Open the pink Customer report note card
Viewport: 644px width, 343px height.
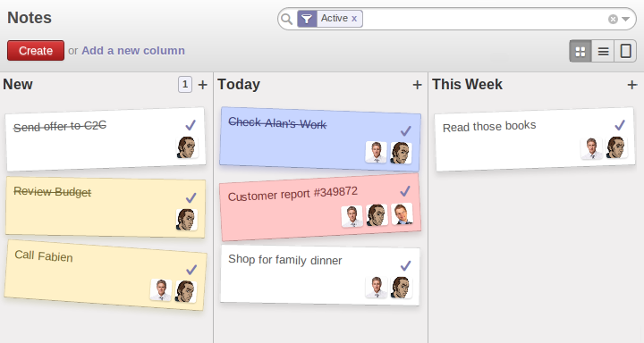pos(320,207)
